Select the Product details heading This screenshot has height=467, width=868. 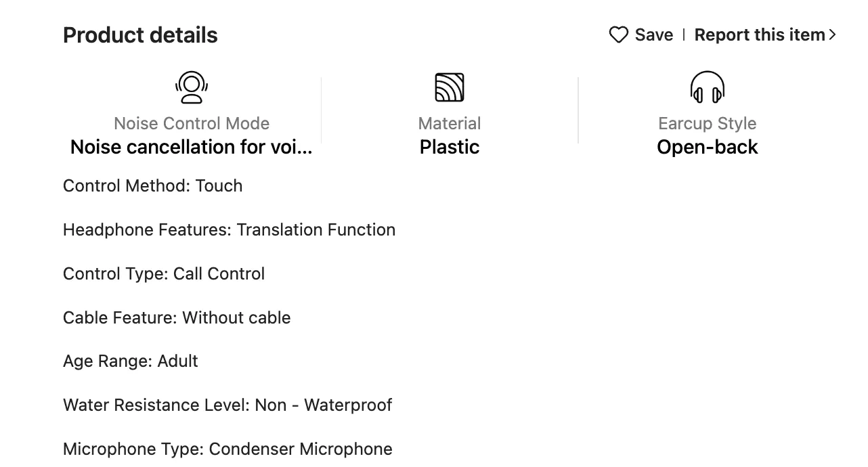(140, 35)
